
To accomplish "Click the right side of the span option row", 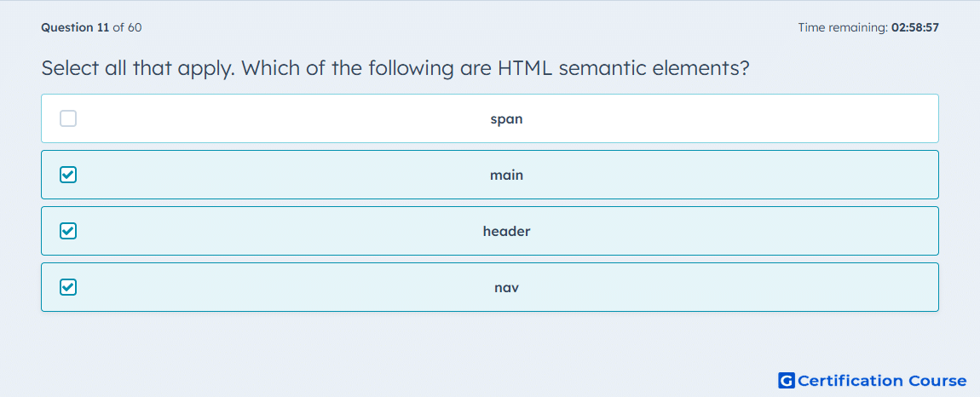I will tap(812, 118).
